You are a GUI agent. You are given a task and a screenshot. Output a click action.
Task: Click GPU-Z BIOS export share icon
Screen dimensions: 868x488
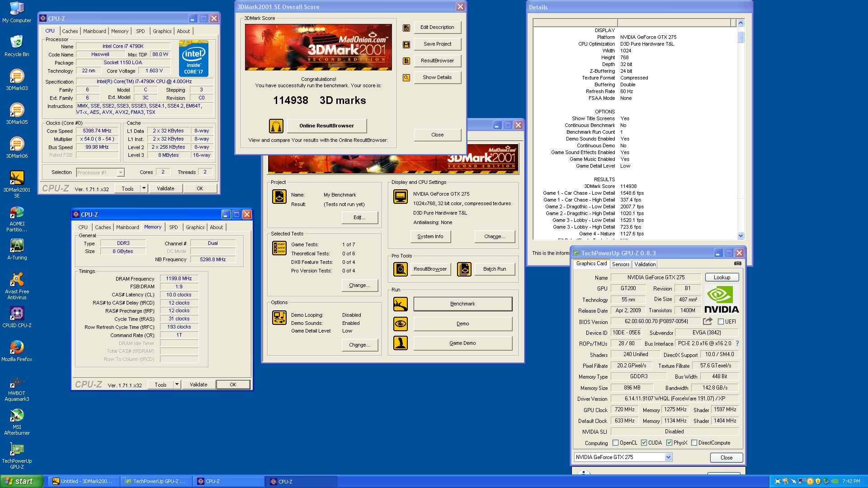pyautogui.click(x=708, y=321)
